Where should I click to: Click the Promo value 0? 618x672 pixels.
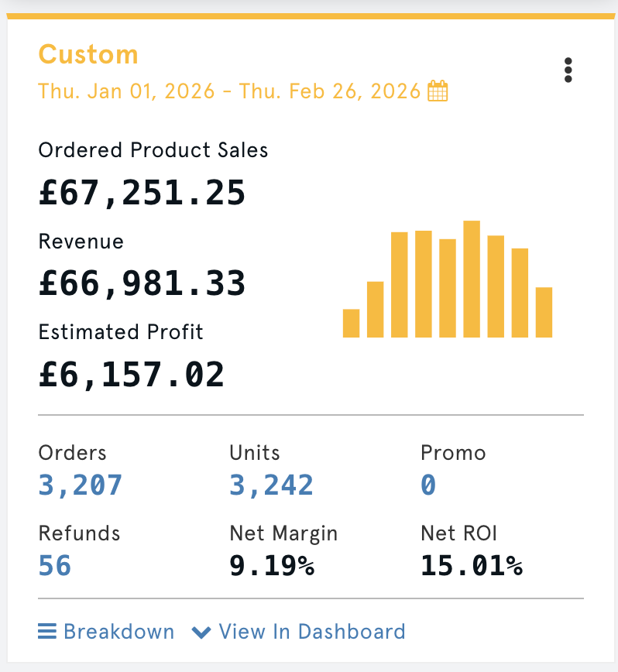(427, 485)
